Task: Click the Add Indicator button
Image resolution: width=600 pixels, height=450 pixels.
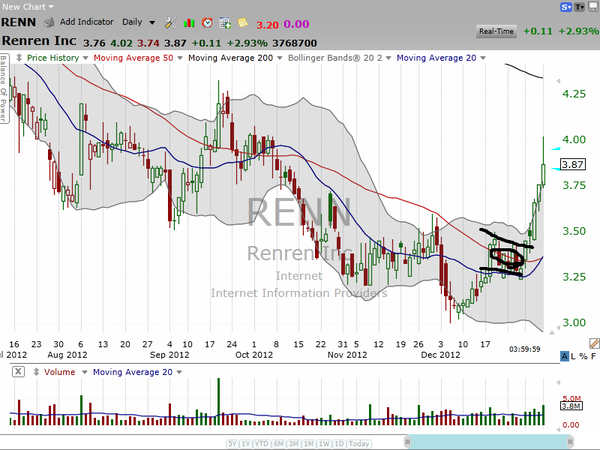Action: tap(86, 22)
